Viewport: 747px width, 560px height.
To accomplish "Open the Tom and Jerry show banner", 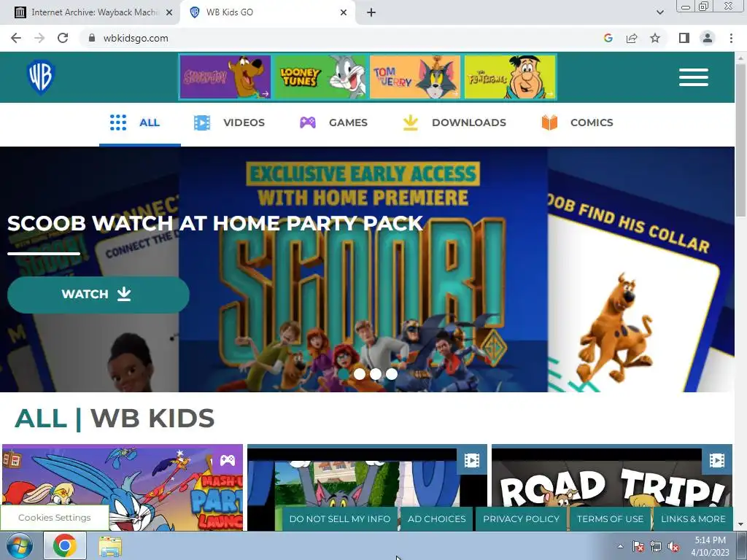I will pyautogui.click(x=415, y=77).
